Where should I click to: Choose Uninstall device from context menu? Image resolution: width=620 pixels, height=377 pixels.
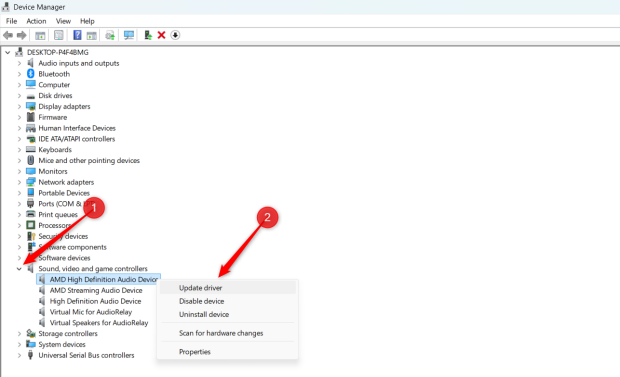pyautogui.click(x=228, y=314)
